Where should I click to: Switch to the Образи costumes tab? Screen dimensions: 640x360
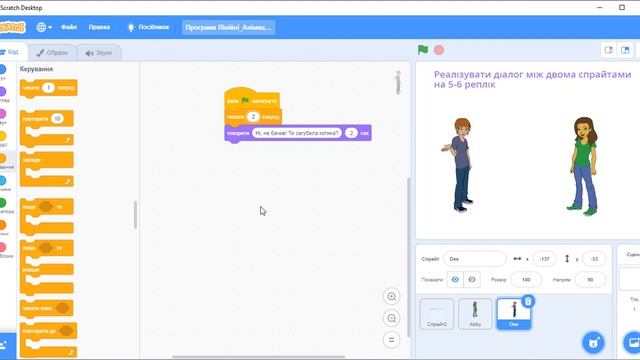click(x=52, y=53)
